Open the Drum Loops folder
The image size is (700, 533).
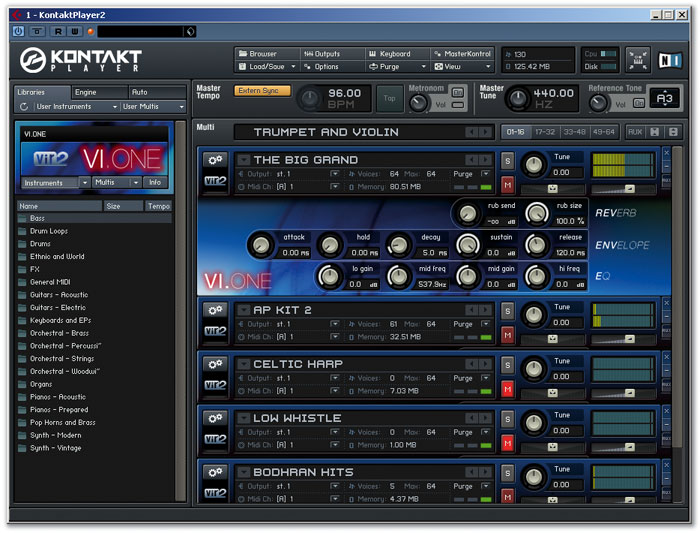coord(94,231)
